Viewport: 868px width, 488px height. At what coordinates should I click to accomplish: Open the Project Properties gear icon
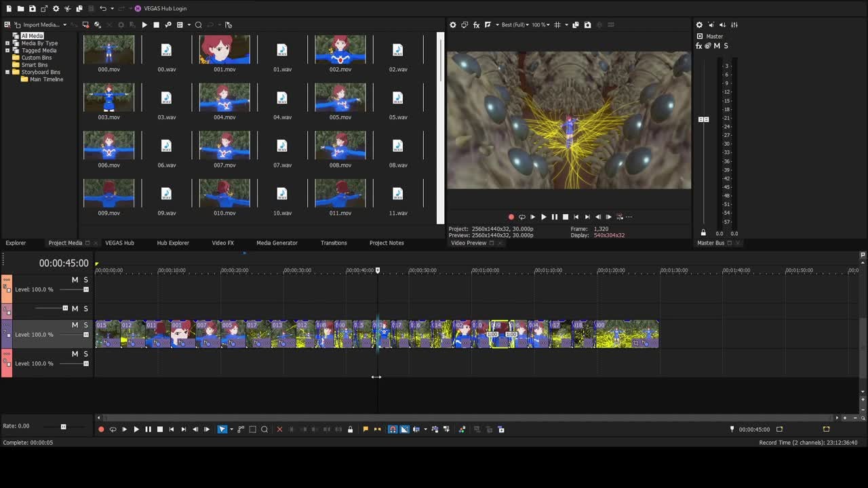[56, 8]
